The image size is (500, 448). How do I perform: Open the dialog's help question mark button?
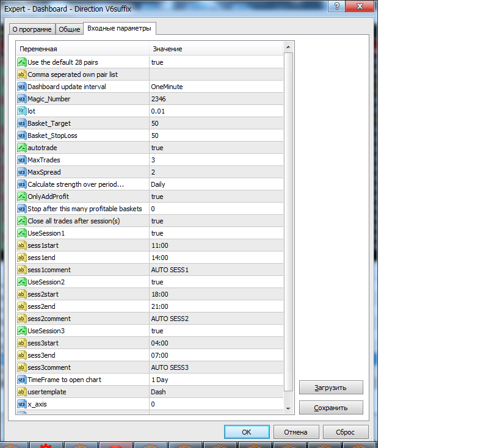point(336,6)
